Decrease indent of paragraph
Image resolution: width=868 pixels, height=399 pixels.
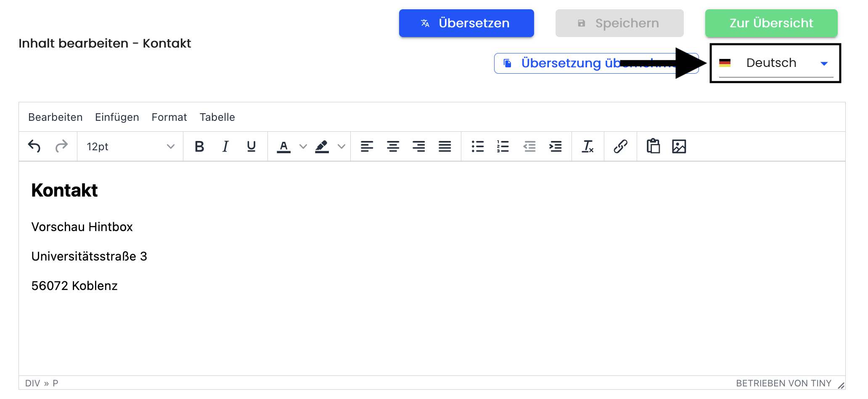click(x=529, y=146)
